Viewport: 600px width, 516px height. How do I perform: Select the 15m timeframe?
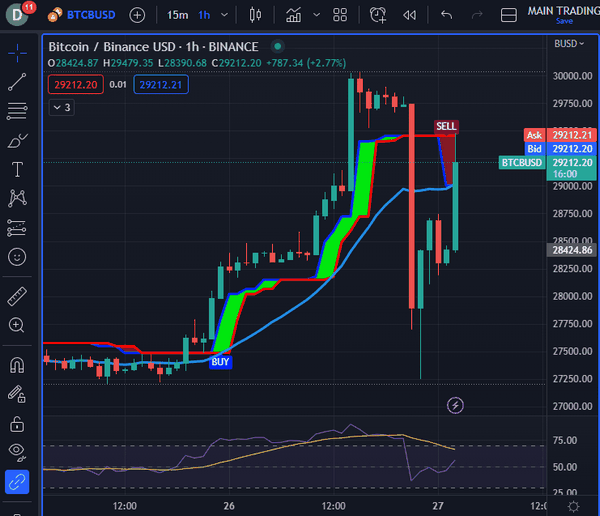pyautogui.click(x=177, y=15)
